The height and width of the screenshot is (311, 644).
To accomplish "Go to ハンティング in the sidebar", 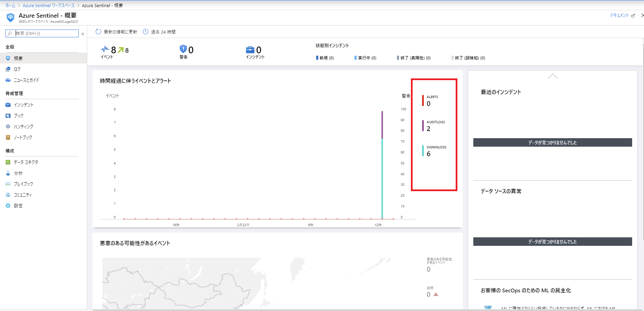I will 43,127.
